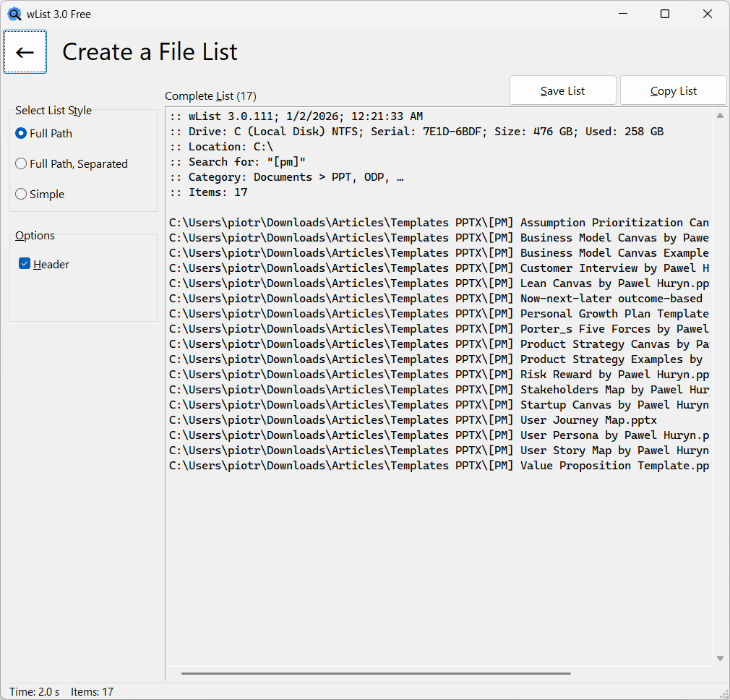Click the Items: 17 status bar text
Image resolution: width=730 pixels, height=700 pixels.
(92, 692)
